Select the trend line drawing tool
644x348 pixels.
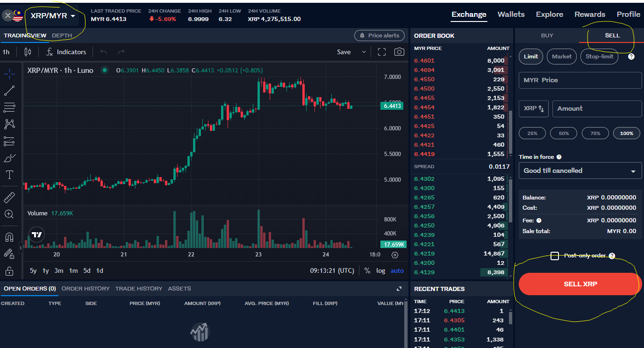(x=9, y=91)
